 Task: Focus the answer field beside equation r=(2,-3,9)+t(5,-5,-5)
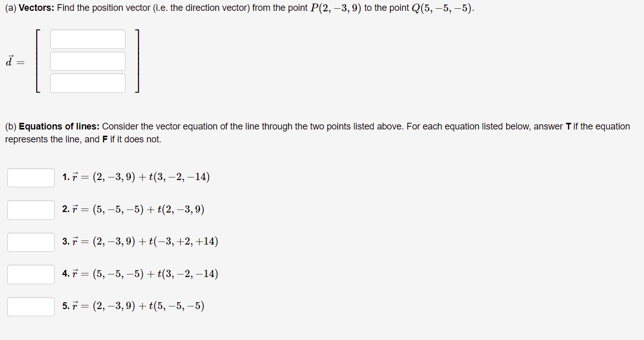(30, 306)
